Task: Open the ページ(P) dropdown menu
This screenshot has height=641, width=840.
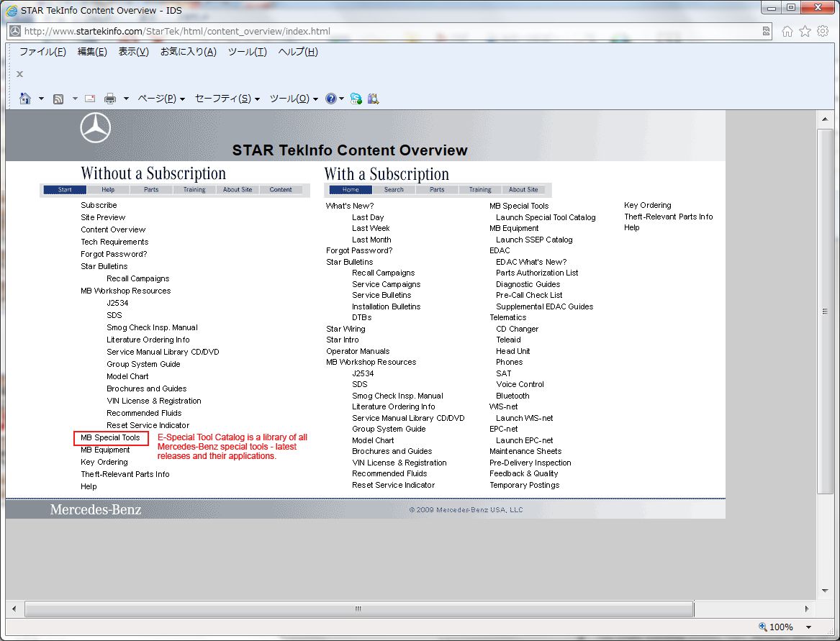Action: 161,99
